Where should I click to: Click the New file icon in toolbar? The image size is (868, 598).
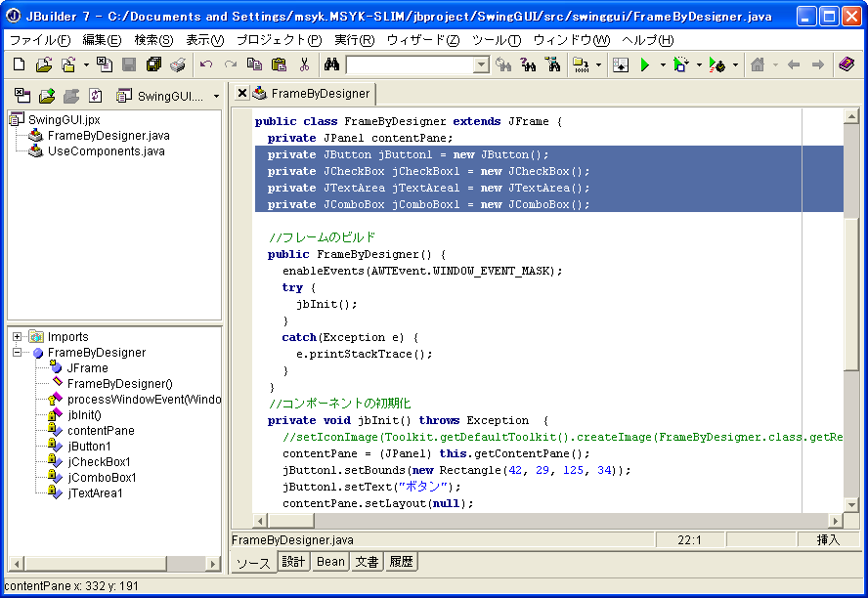coord(20,64)
